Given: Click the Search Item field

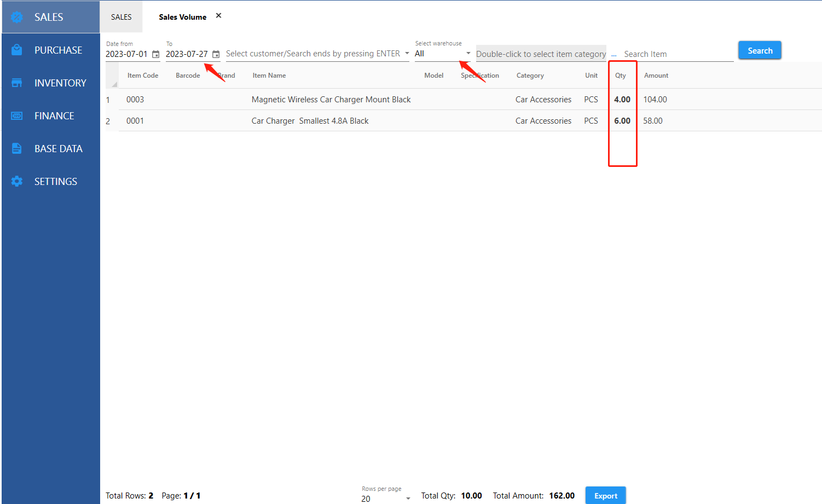Looking at the screenshot, I should click(x=679, y=54).
